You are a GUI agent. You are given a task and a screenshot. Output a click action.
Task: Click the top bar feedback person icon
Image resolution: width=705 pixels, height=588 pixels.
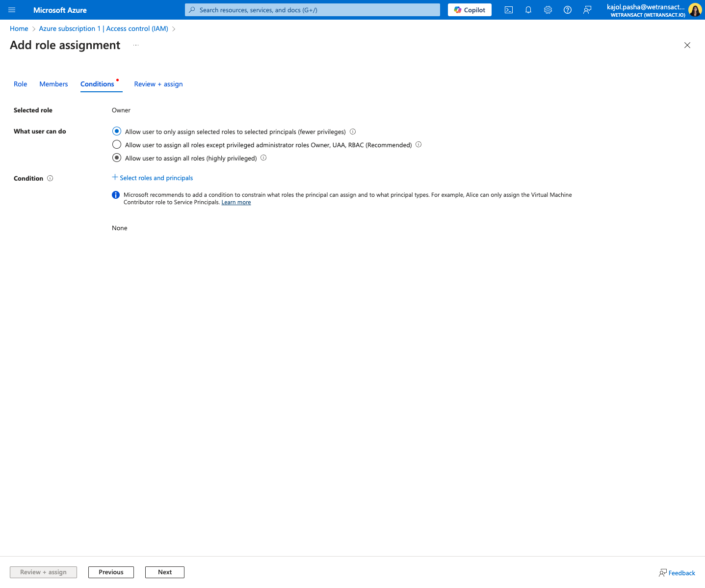(587, 10)
